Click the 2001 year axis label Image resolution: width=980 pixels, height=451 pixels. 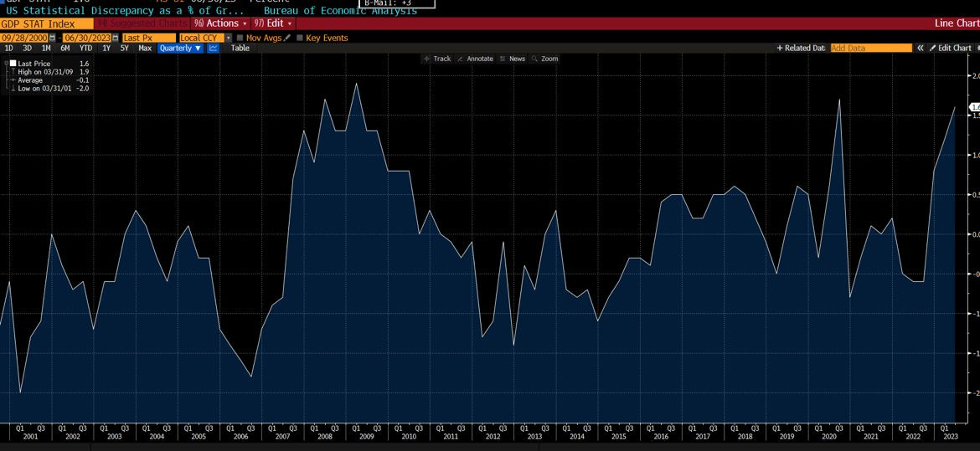tap(31, 438)
